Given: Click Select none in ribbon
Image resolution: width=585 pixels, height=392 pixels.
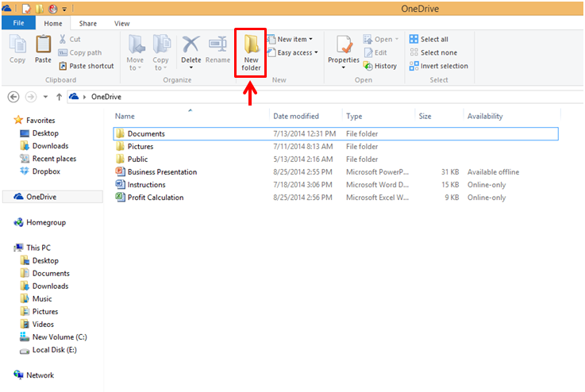Looking at the screenshot, I should click(433, 52).
